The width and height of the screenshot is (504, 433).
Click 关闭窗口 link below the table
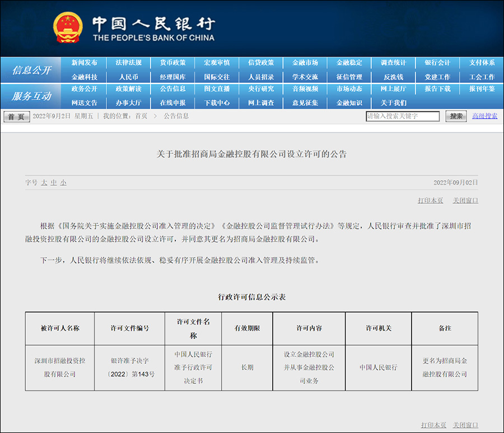(465, 425)
